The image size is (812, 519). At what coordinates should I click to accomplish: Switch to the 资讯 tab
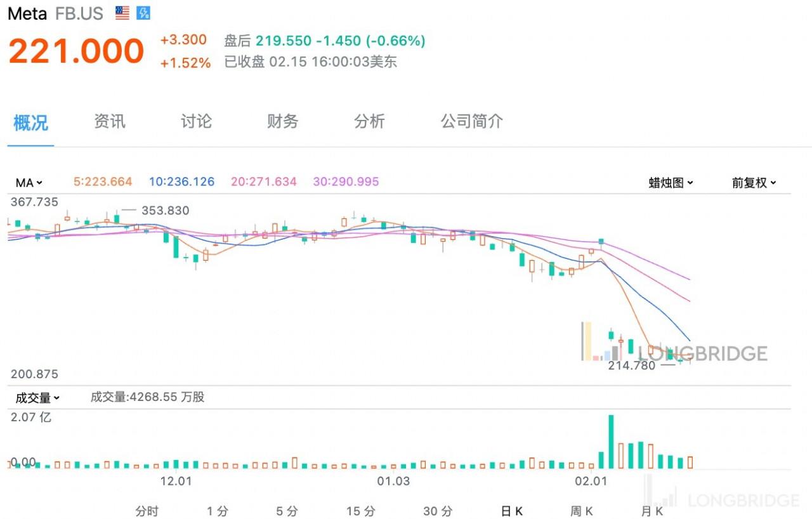pyautogui.click(x=110, y=121)
